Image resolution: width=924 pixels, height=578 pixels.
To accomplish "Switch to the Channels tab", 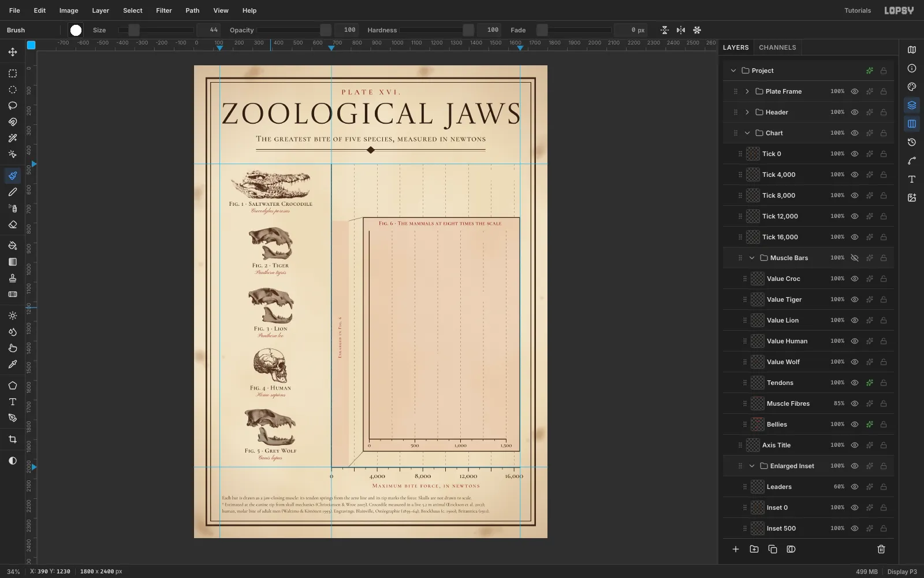I will 777,47.
